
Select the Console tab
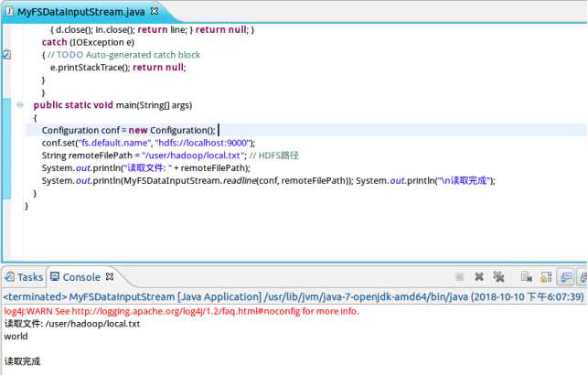(x=81, y=277)
